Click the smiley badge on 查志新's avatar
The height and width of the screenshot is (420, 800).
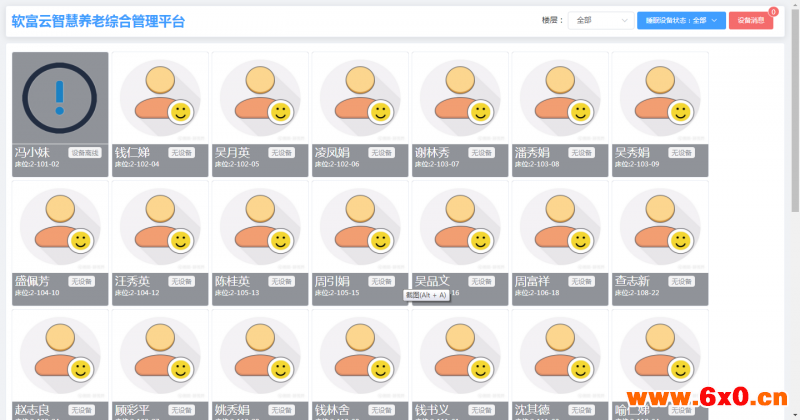point(680,240)
